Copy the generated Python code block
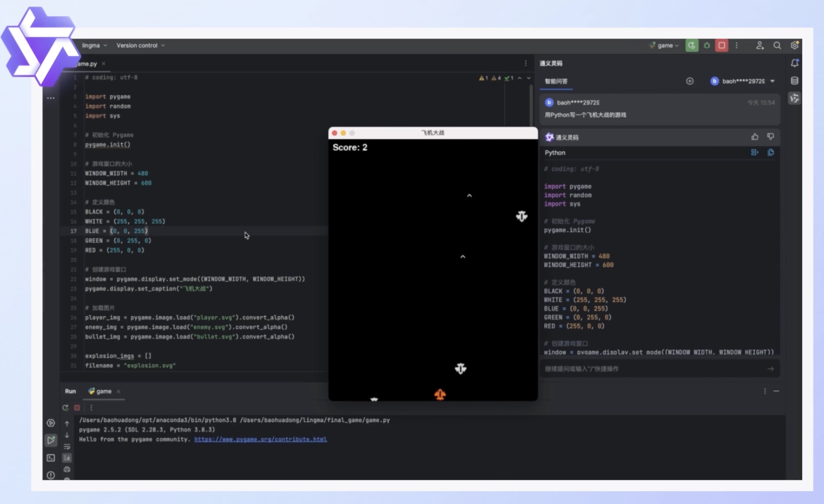Image resolution: width=824 pixels, height=504 pixels. [770, 152]
